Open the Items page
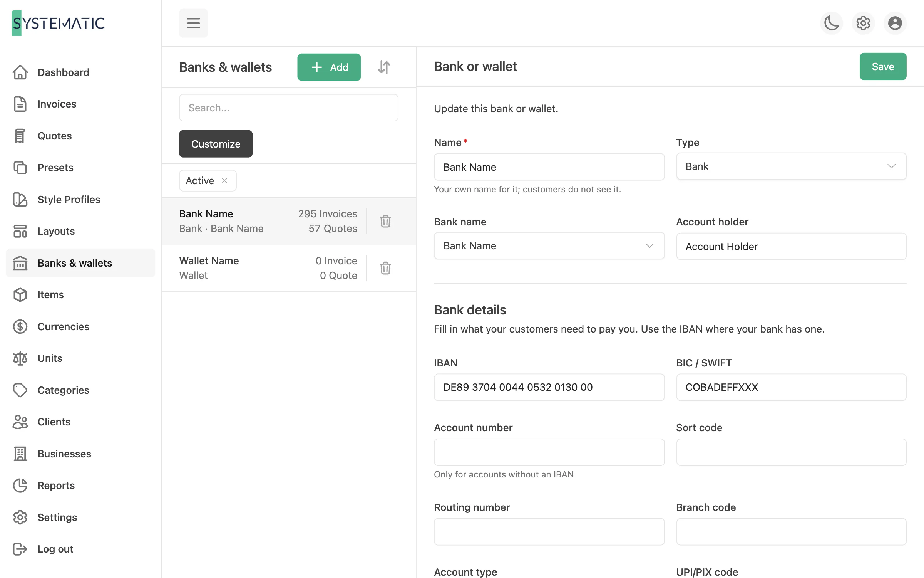Viewport: 924px width, 578px height. click(x=80, y=295)
